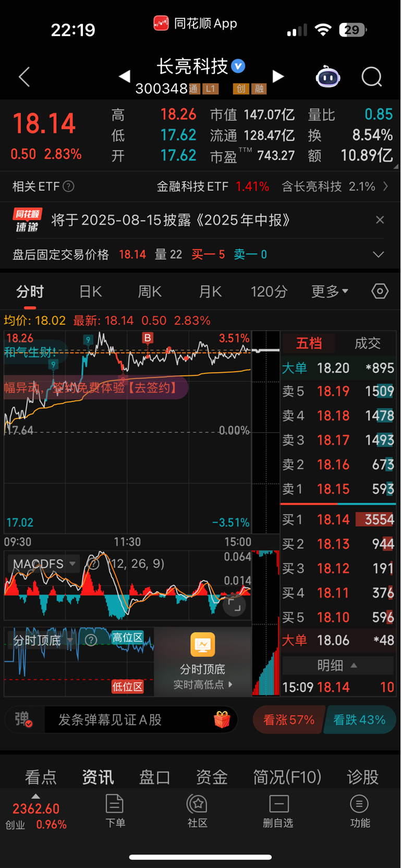
Task: Switch to next stock with right triangle
Action: [278, 77]
